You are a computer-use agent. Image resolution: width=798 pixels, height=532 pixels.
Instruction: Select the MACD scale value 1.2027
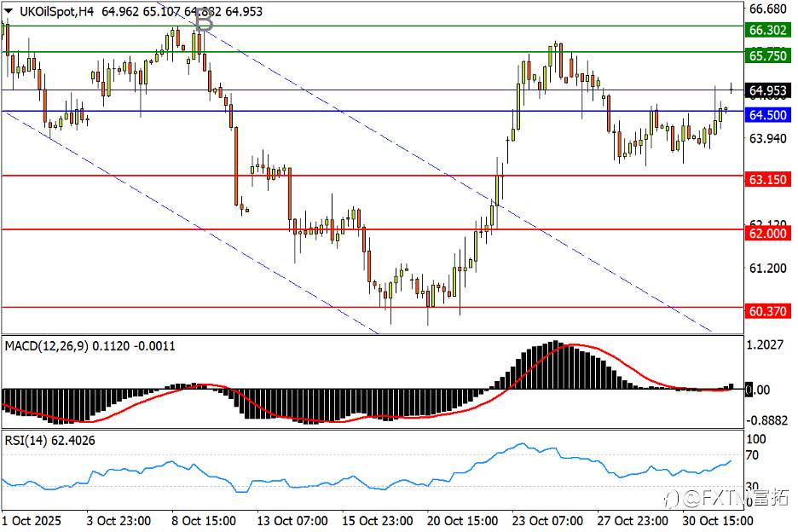(765, 344)
